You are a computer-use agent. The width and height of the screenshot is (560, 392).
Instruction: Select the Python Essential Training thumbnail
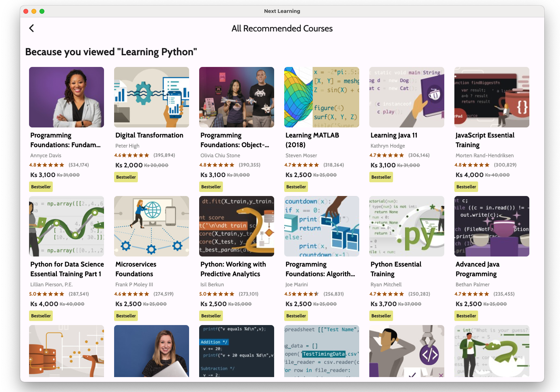pyautogui.click(x=406, y=226)
